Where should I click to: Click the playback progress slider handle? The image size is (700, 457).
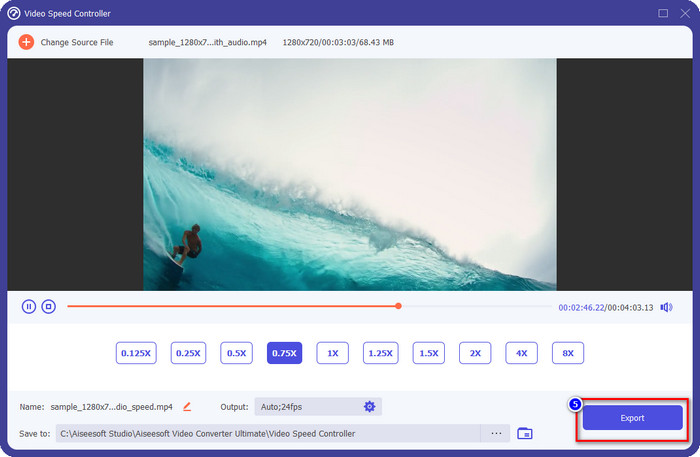point(398,306)
